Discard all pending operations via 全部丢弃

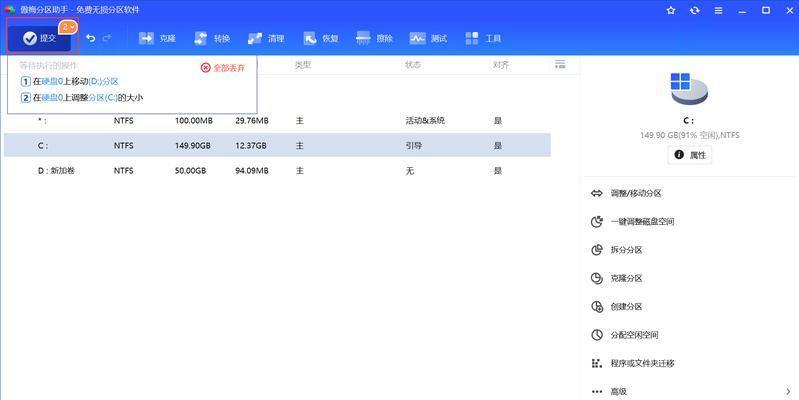223,68
